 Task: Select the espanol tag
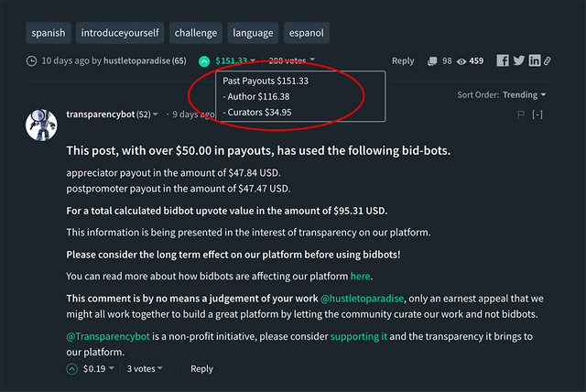point(307,33)
